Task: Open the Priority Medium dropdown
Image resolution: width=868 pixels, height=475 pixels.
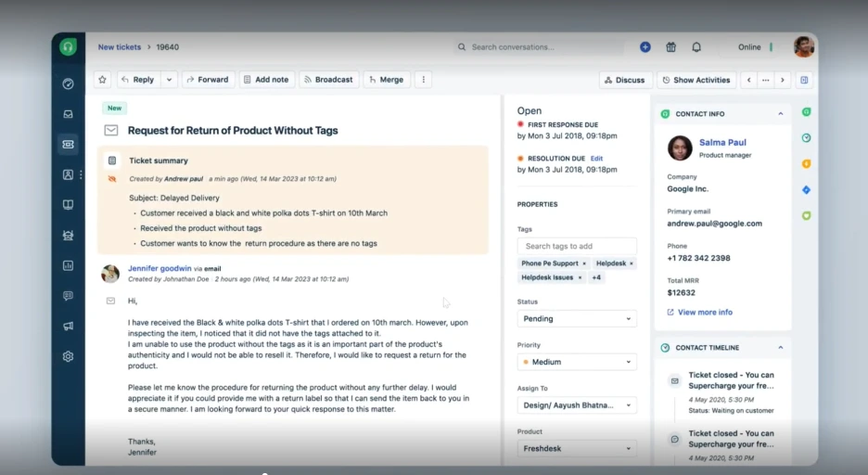Action: (x=577, y=362)
